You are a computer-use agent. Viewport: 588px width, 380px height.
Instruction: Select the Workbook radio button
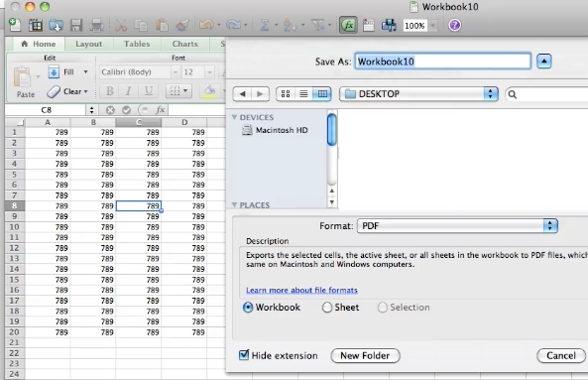coord(248,308)
